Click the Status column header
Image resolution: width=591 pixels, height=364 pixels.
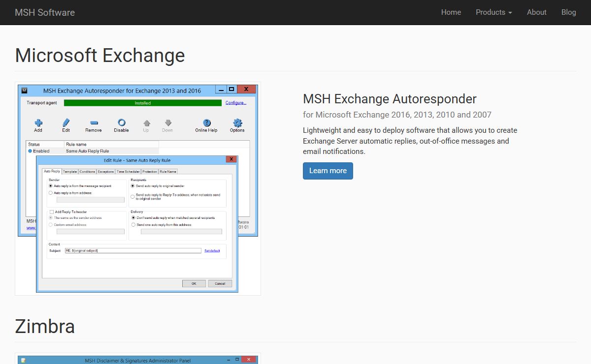[45, 145]
